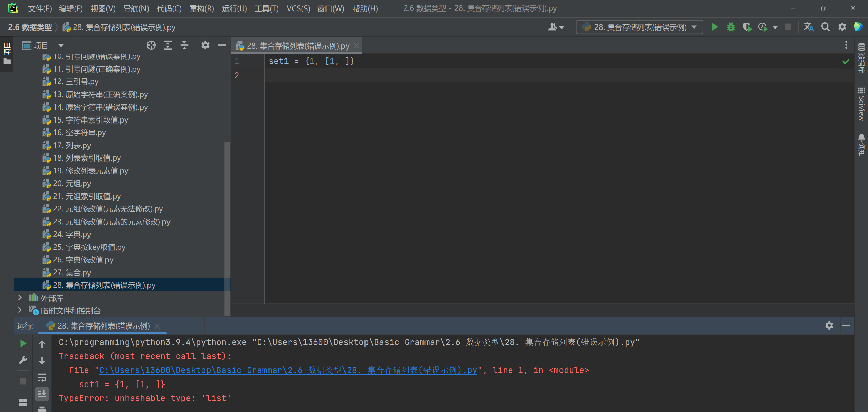Restore layout icon in run panel

(23, 402)
